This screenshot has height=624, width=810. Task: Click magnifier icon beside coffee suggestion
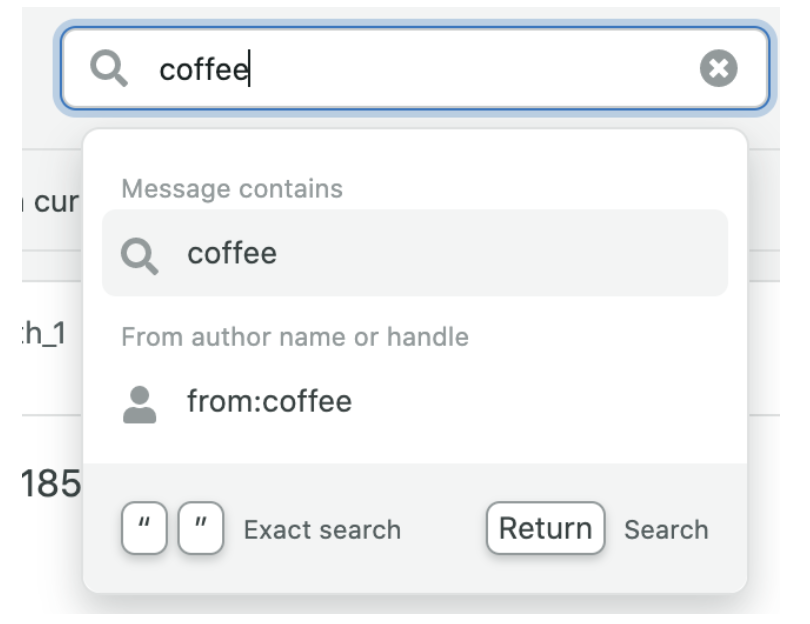(139, 254)
